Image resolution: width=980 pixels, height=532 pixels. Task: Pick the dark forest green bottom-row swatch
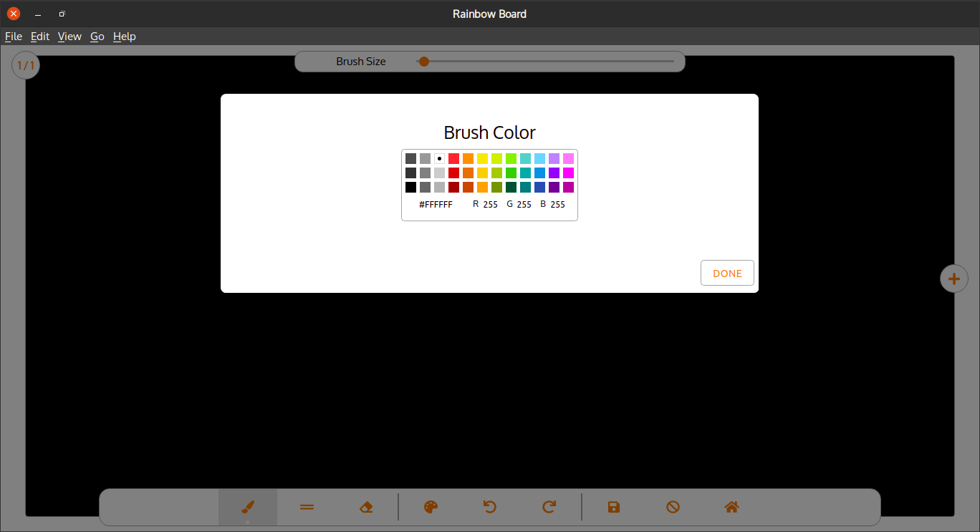point(511,187)
